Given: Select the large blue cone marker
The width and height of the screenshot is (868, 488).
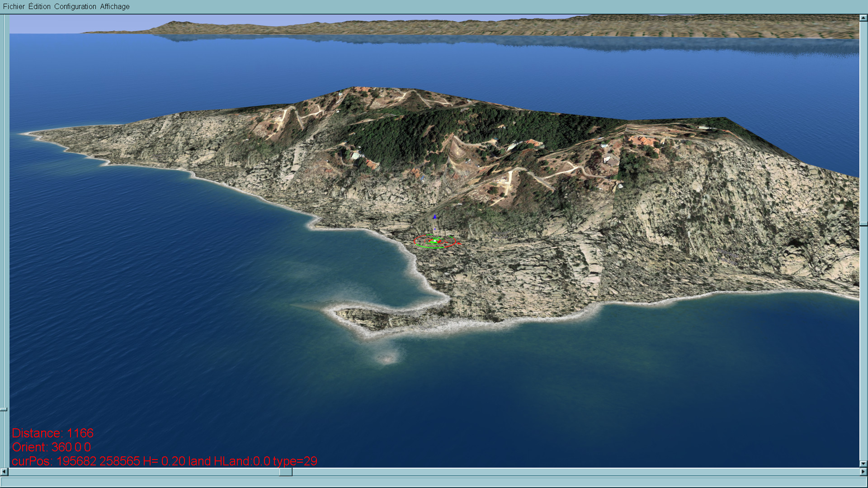Looking at the screenshot, I should click(435, 217).
